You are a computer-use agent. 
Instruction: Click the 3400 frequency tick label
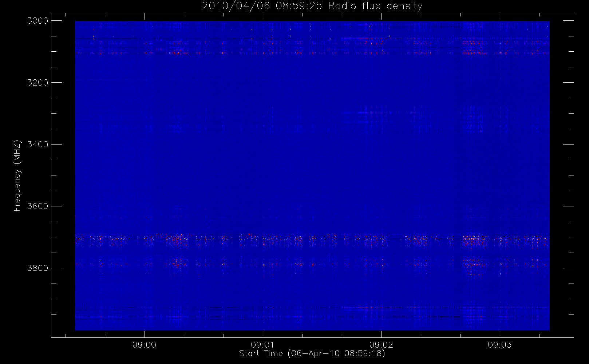tap(38, 145)
